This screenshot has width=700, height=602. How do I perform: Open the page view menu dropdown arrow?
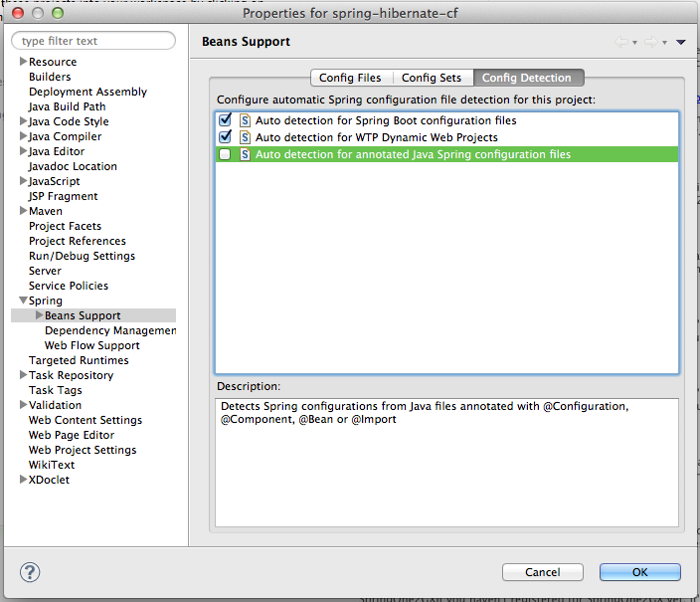point(681,42)
